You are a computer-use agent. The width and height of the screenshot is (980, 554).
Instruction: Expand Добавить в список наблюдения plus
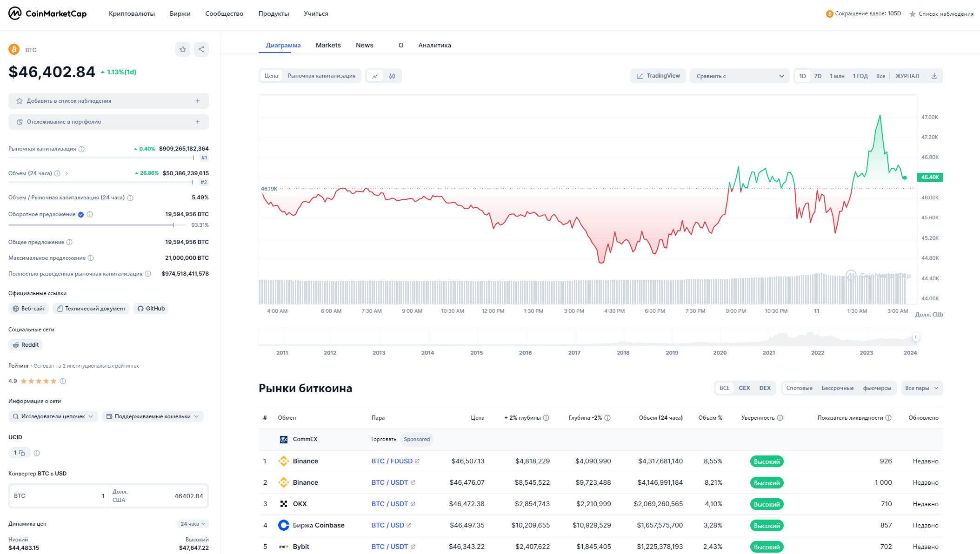click(x=198, y=101)
